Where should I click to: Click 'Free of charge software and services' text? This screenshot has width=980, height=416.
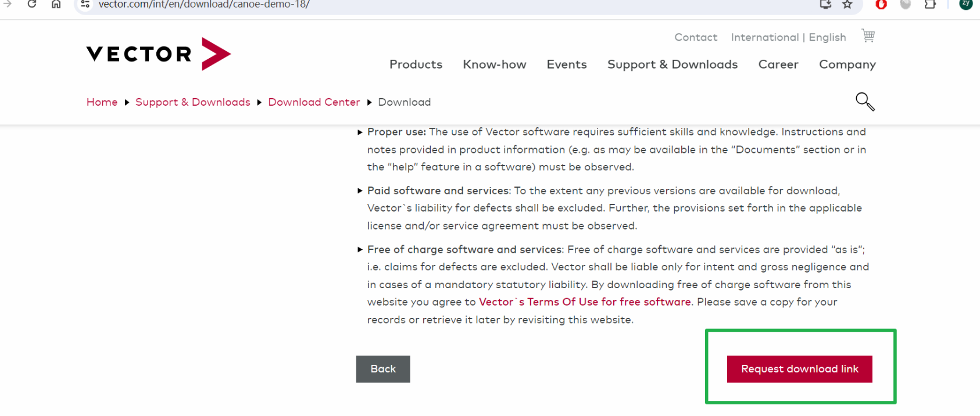(465, 249)
